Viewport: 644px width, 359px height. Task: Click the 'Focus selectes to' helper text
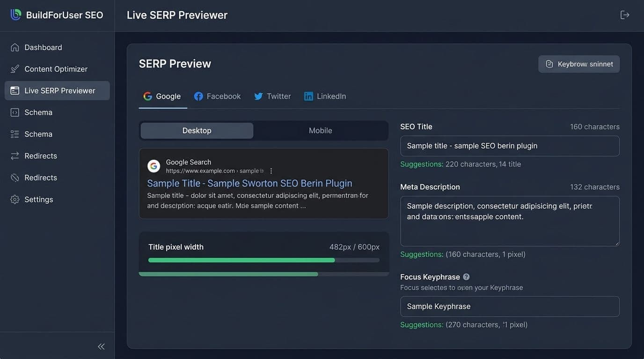pos(461,287)
